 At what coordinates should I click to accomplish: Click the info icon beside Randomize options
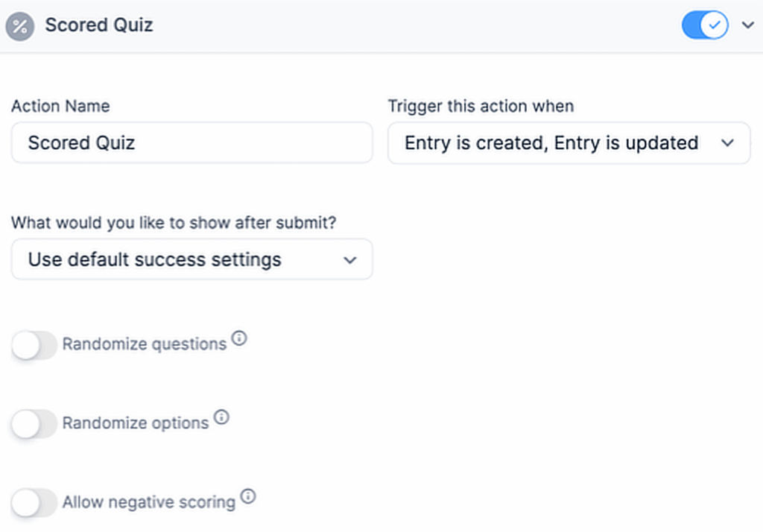click(x=221, y=418)
